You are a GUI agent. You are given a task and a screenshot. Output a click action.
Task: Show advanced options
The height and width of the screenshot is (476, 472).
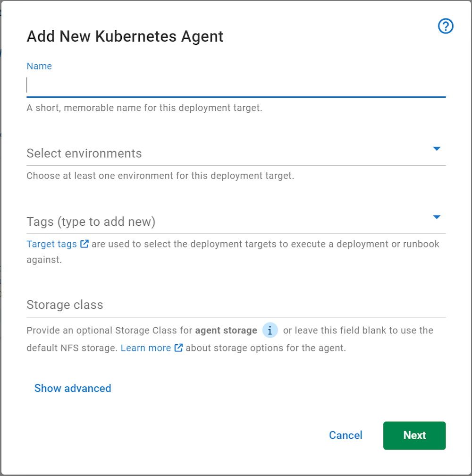coord(72,388)
